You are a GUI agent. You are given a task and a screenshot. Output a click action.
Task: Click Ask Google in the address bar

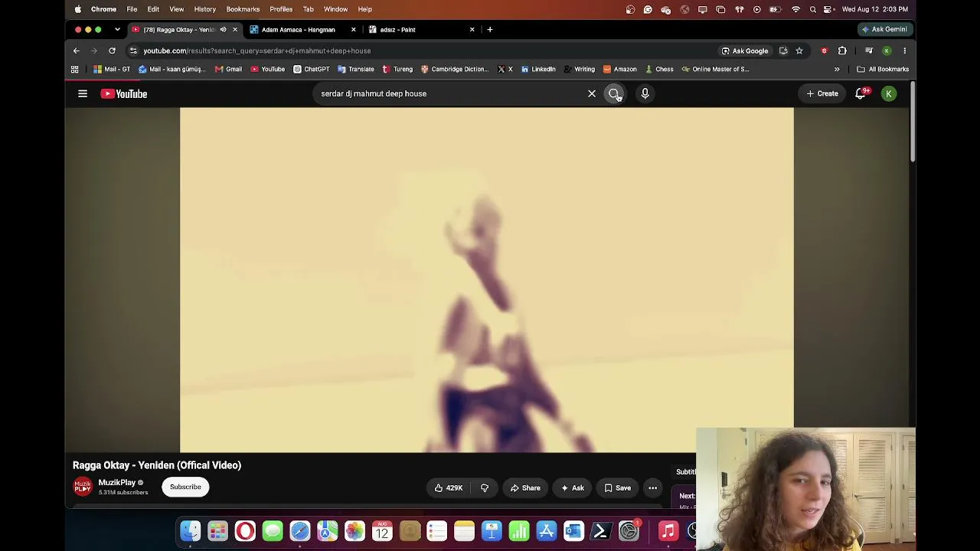point(745,51)
